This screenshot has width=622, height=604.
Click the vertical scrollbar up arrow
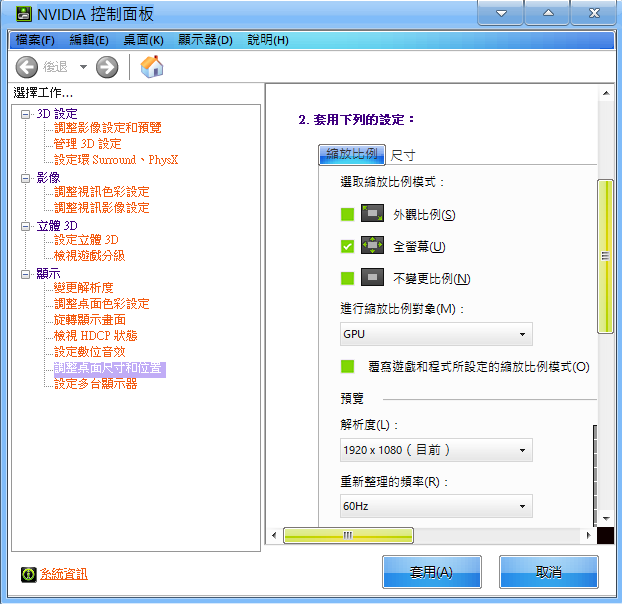(x=606, y=93)
